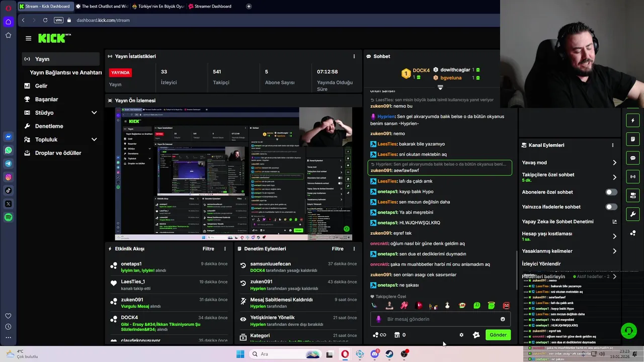
Task: Click the broadcast signal icon in right rail
Action: 633,176
